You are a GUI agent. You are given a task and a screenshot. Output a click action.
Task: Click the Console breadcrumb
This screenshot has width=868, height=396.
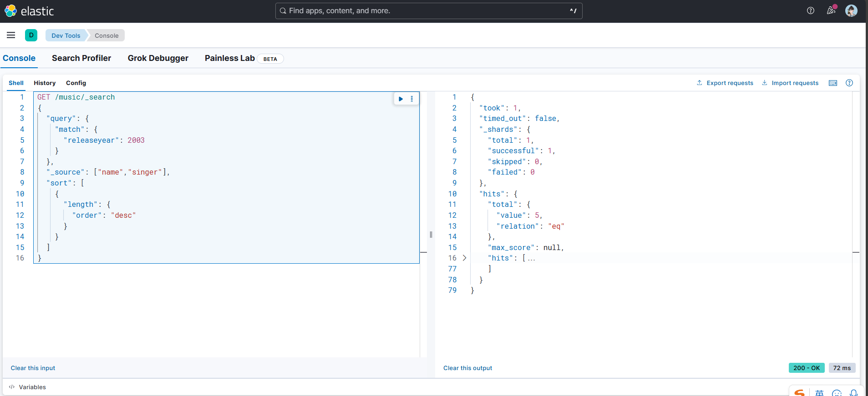click(x=107, y=35)
